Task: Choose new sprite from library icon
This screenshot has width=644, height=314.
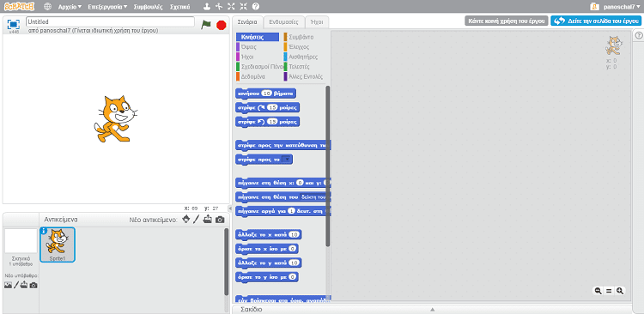Action: click(186, 219)
